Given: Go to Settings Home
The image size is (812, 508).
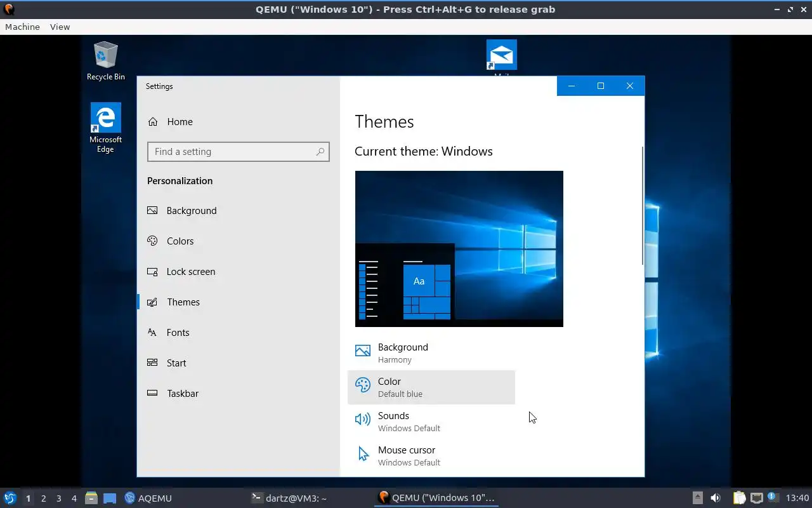Looking at the screenshot, I should coord(239,122).
